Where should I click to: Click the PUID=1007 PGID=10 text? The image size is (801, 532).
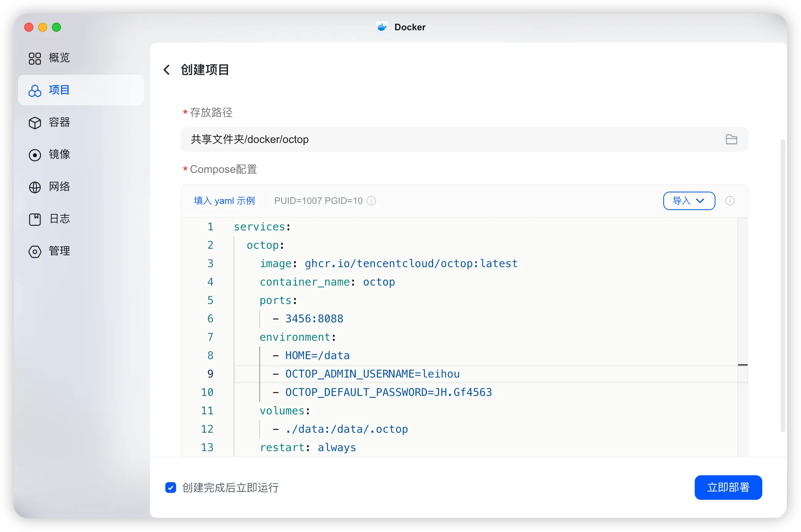coord(318,201)
